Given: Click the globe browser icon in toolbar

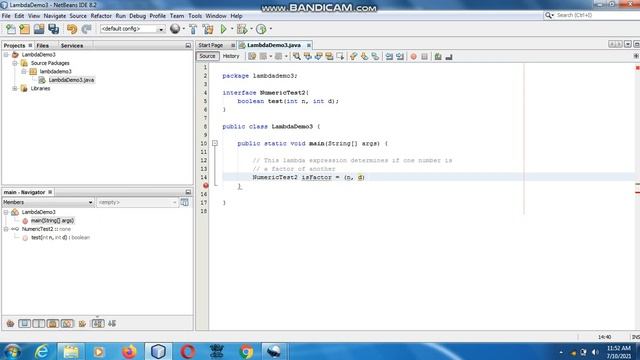Looking at the screenshot, I should pyautogui.click(x=175, y=29).
